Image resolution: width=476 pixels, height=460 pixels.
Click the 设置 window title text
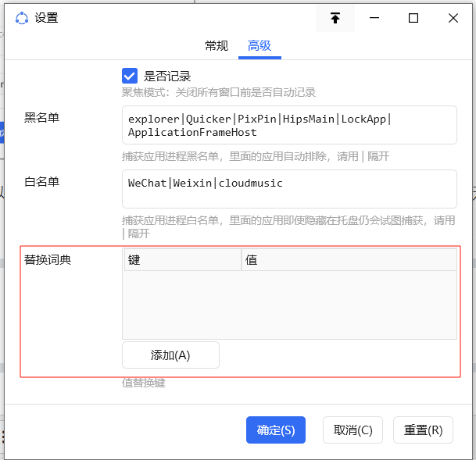pos(46,18)
